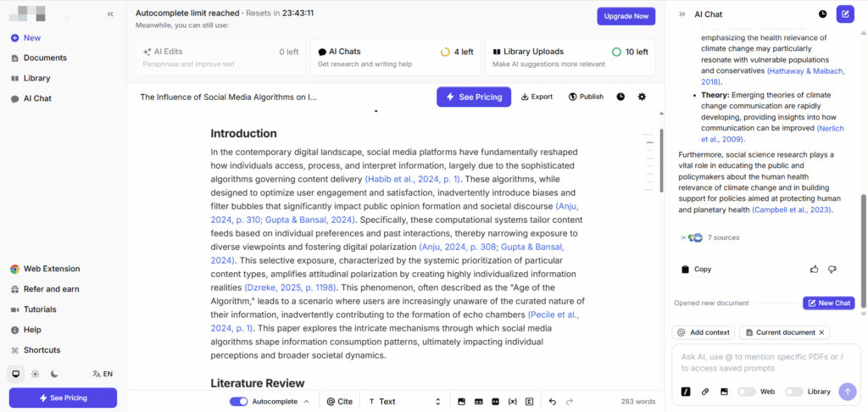Open document version history clock icon
This screenshot has width=868, height=412.
(x=620, y=97)
